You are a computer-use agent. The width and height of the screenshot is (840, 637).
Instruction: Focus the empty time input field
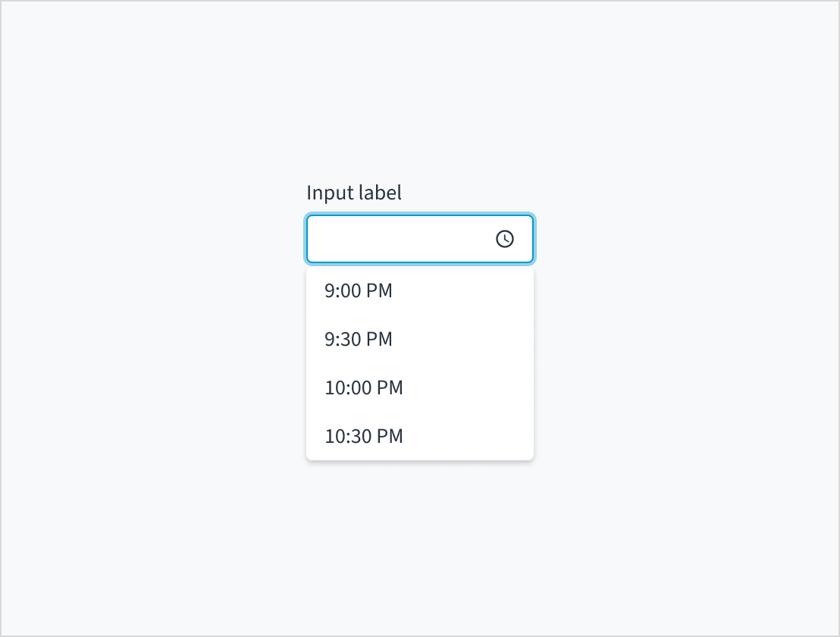tap(394, 239)
